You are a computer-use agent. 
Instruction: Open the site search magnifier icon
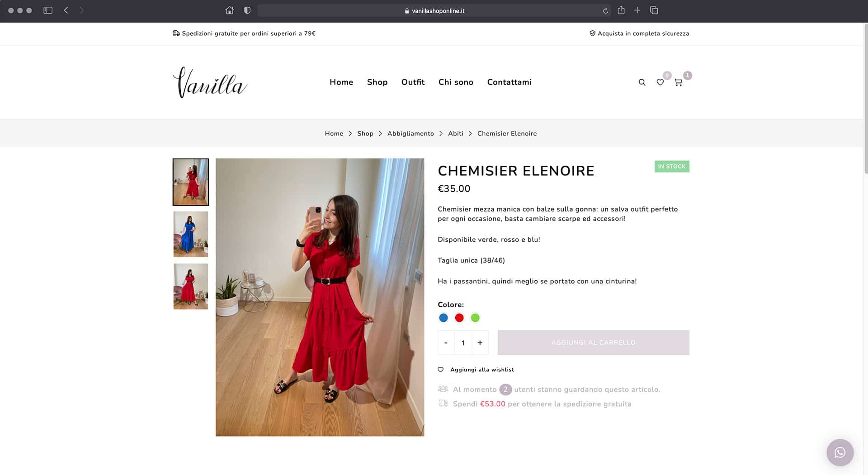point(642,82)
